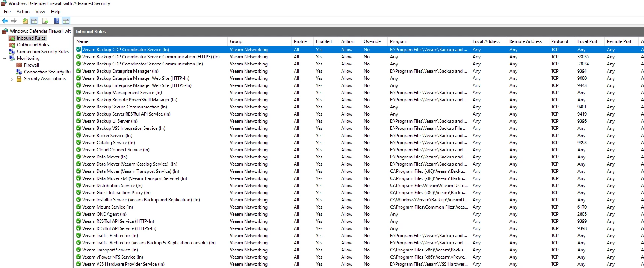Screen dimensions: 644x268
Task: Sort by the Remote Address column header
Action: coord(528,41)
